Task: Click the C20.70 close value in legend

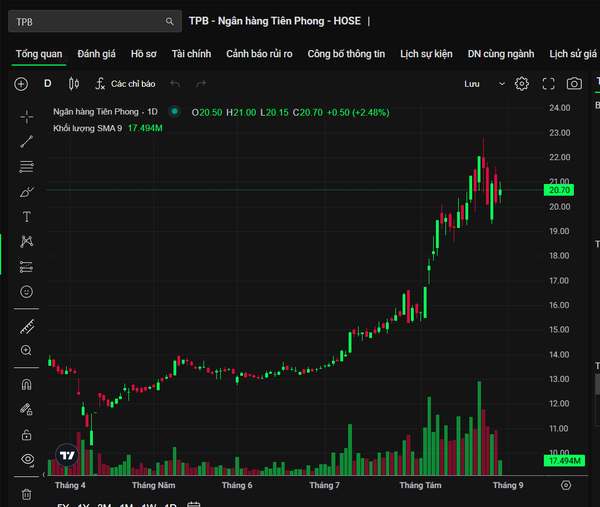Action: click(308, 112)
